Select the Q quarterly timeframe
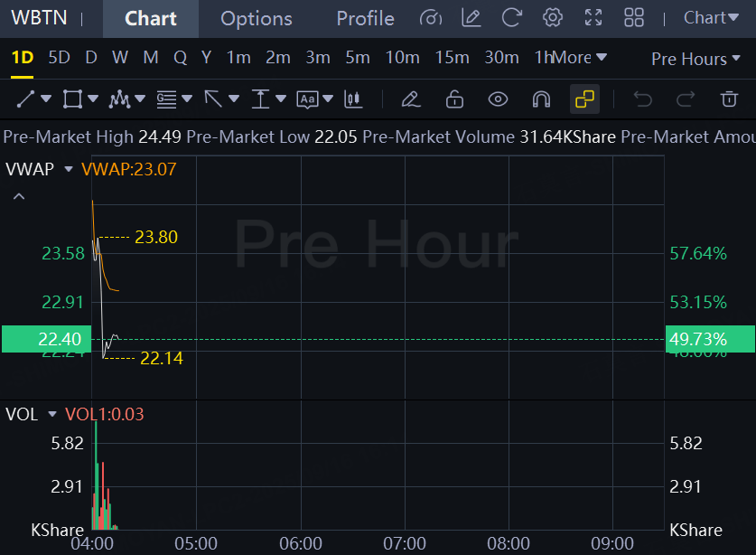The width and height of the screenshot is (756, 555). [x=181, y=58]
